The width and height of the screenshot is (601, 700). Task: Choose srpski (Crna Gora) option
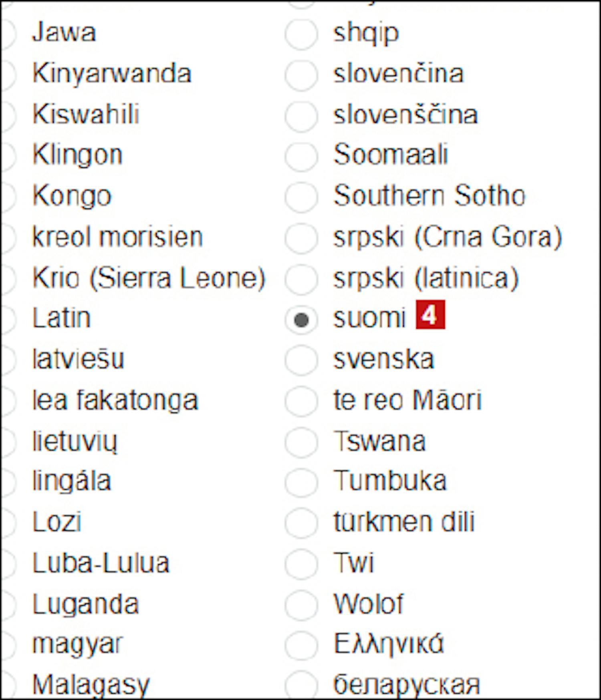[301, 238]
